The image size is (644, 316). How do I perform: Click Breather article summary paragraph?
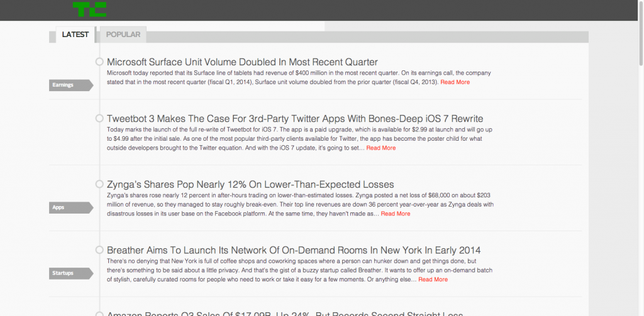300,270
